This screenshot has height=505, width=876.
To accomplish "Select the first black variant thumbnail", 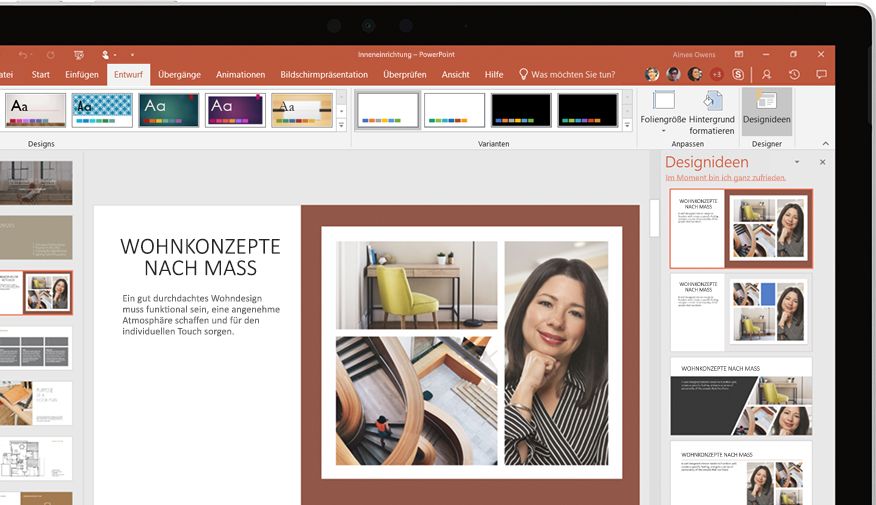I will (521, 109).
